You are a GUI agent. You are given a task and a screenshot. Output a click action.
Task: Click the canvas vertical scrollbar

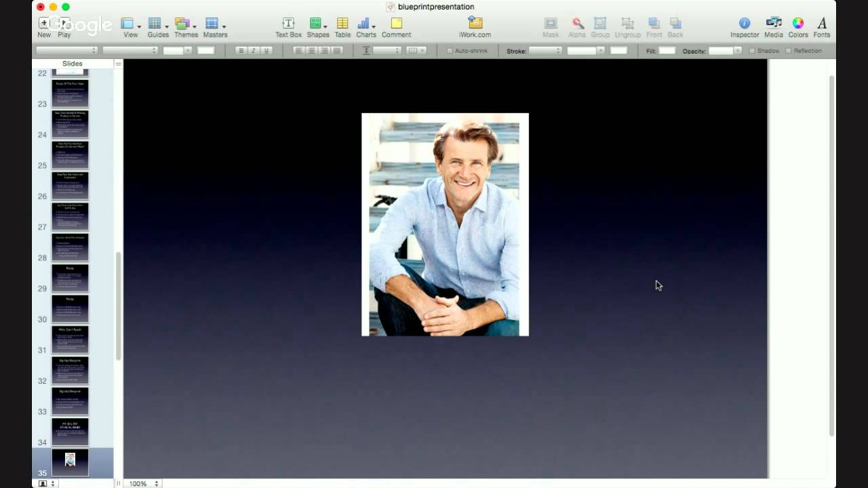coord(831,256)
